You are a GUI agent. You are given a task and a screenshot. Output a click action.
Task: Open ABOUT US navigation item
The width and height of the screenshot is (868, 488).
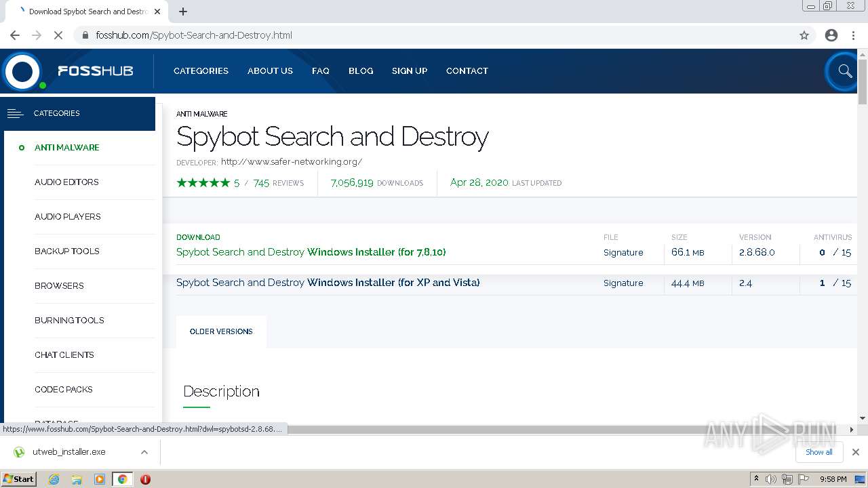(270, 70)
